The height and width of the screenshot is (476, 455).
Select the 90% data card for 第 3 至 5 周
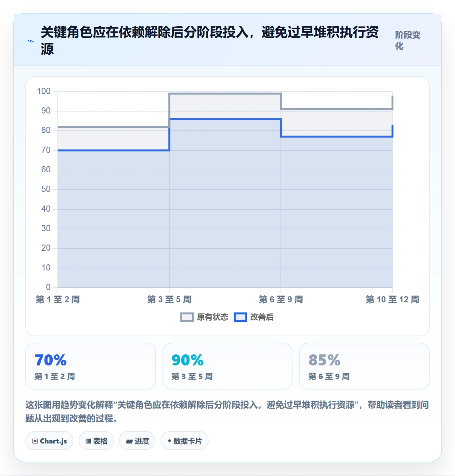[227, 366]
